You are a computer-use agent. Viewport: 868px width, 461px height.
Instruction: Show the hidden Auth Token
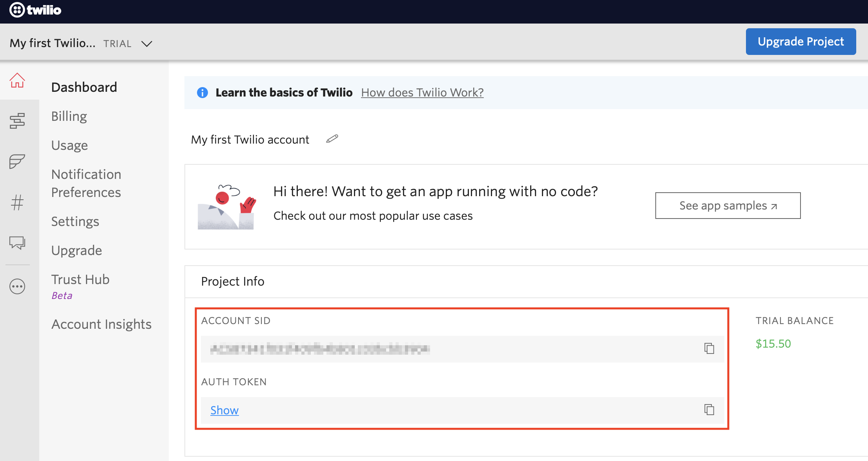coord(224,410)
